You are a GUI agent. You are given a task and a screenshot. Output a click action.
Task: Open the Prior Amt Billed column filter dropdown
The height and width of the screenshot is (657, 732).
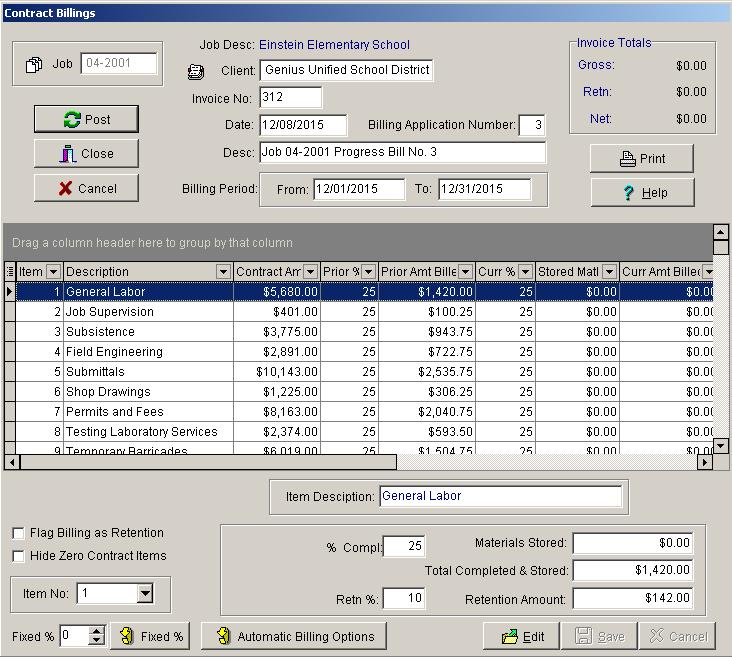point(465,272)
